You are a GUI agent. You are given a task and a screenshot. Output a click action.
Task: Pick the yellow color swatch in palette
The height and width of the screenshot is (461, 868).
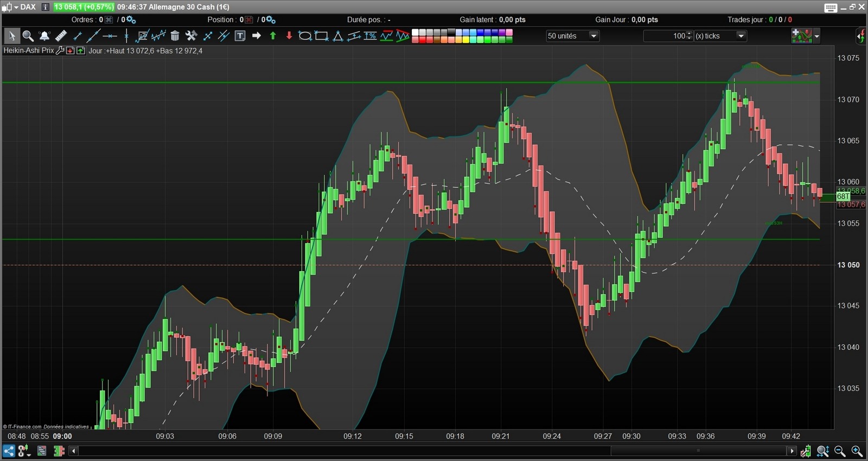(465, 40)
